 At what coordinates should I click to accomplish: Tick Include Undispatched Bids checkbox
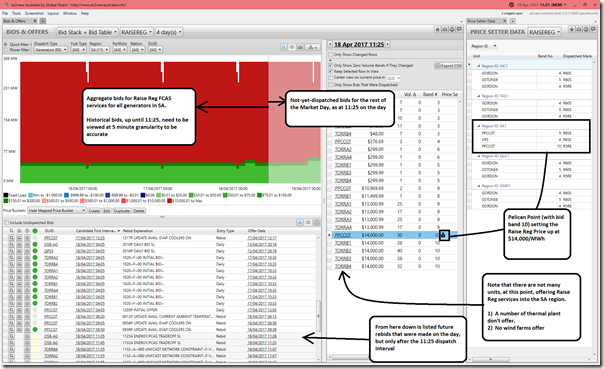point(7,223)
